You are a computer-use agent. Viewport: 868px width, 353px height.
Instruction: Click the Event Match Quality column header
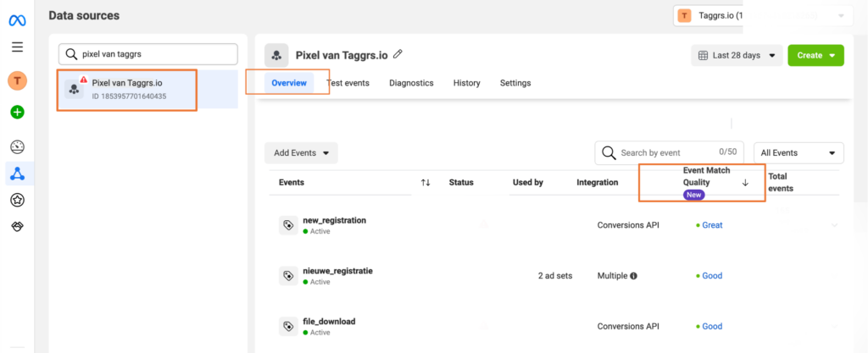tap(704, 177)
